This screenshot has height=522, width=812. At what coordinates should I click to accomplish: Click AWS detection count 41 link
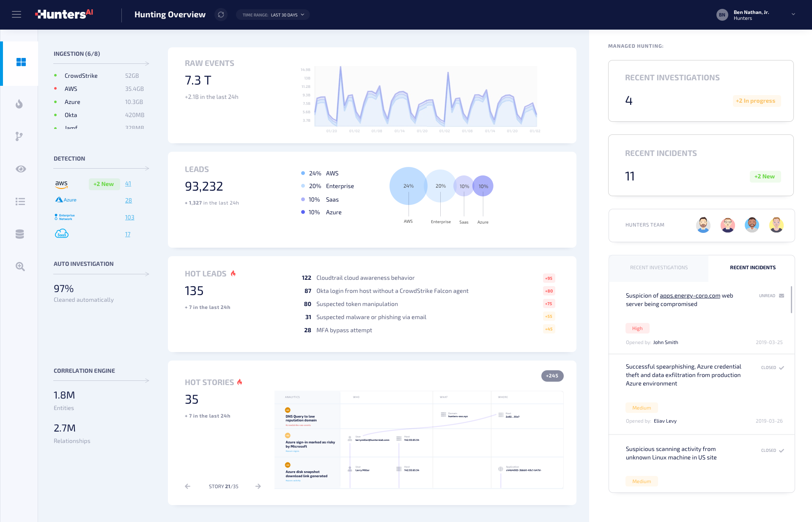(x=128, y=184)
